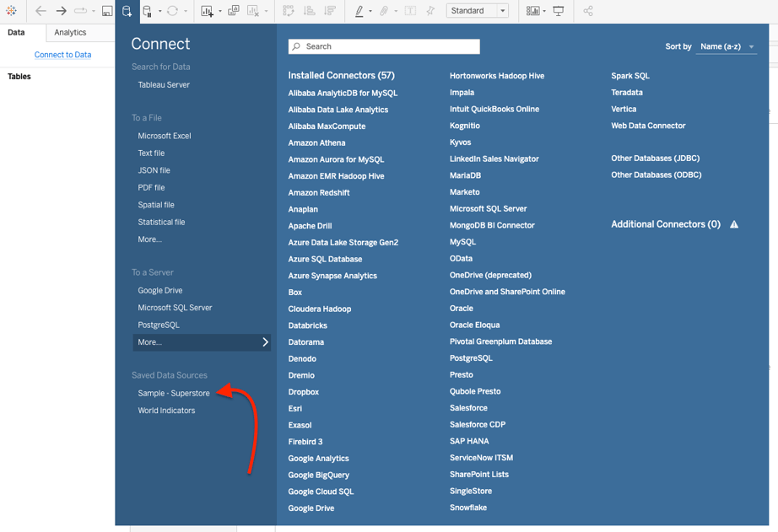
Task: Open Presentation Mode from the toolbar
Action: click(x=559, y=11)
